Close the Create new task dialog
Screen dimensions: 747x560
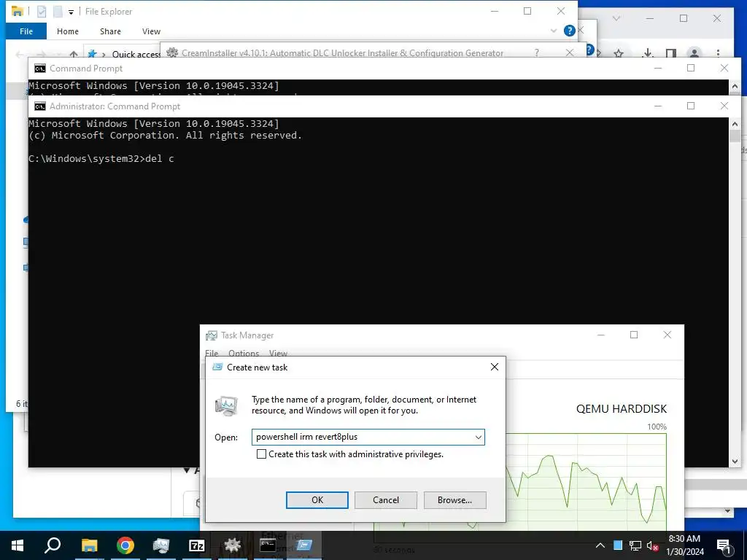click(495, 367)
